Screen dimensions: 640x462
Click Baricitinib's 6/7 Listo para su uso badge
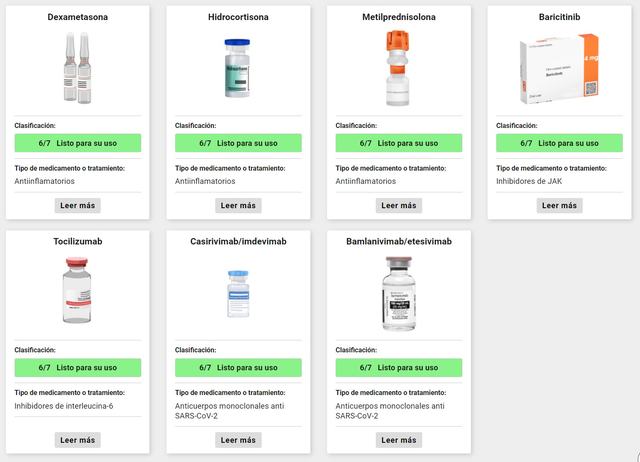tap(559, 143)
